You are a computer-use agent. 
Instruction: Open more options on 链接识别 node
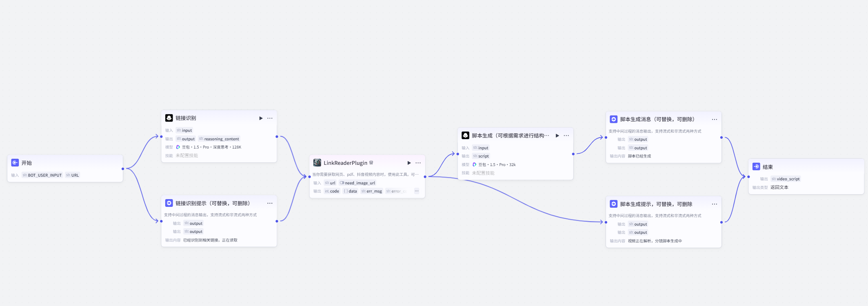270,118
